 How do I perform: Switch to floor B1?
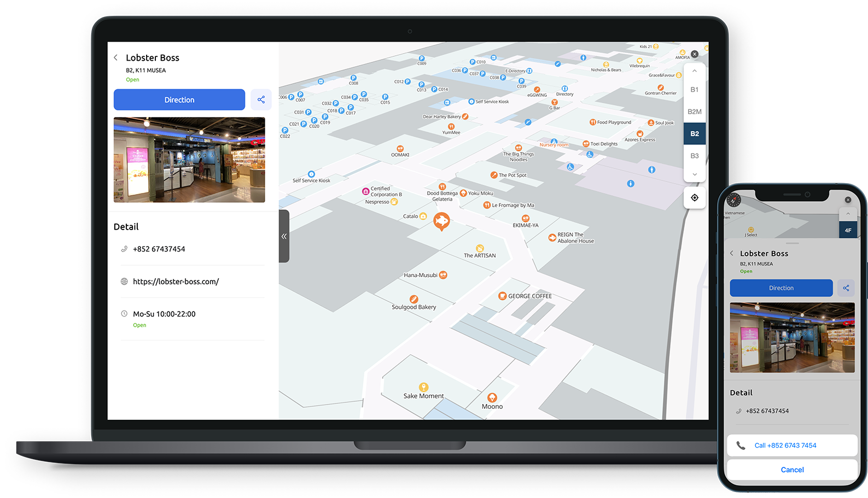[x=694, y=90]
